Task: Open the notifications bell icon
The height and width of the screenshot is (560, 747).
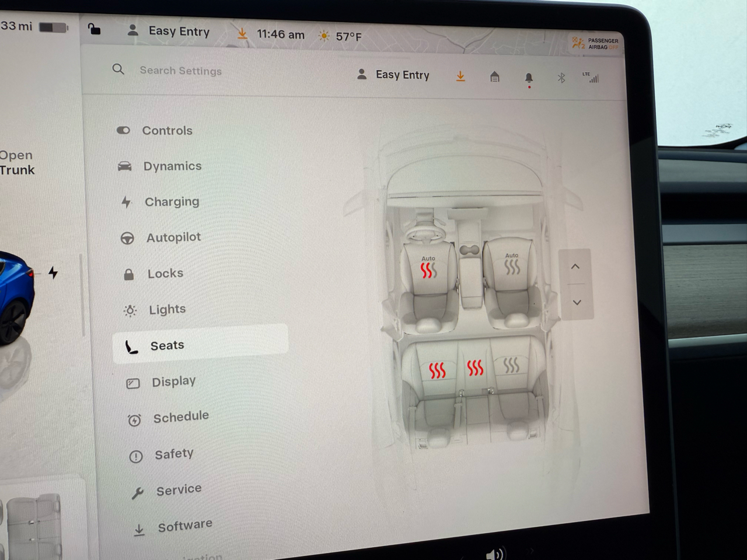Action: [x=529, y=78]
